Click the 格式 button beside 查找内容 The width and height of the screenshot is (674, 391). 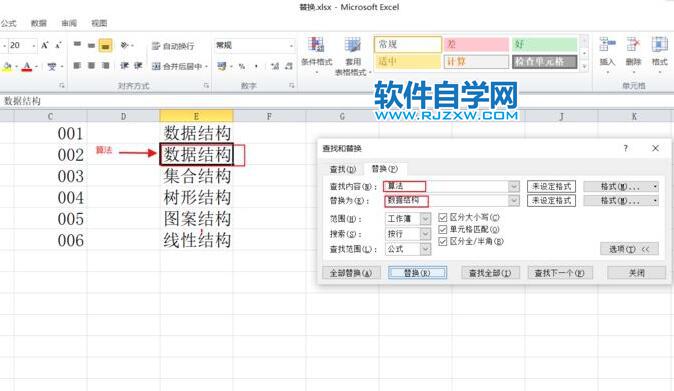pos(621,186)
